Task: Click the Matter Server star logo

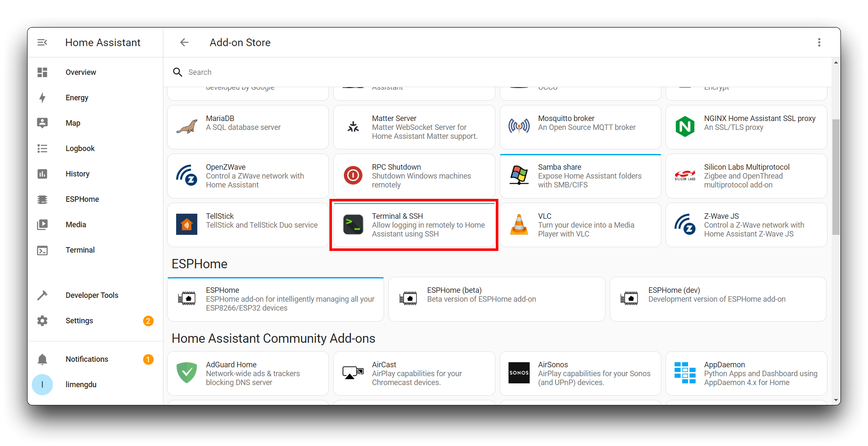Action: coord(353,127)
